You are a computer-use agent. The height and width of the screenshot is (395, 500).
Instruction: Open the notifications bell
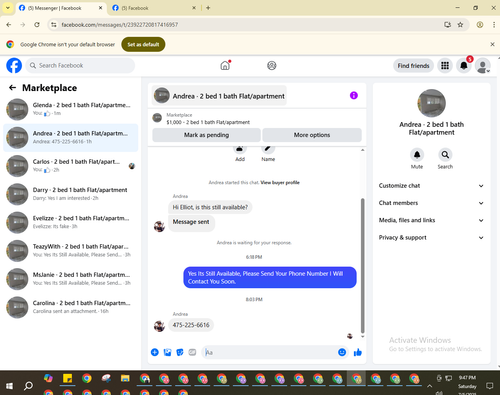click(464, 66)
